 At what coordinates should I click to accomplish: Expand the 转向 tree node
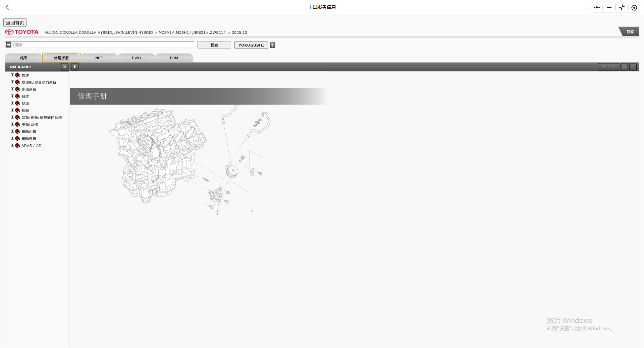point(12,110)
